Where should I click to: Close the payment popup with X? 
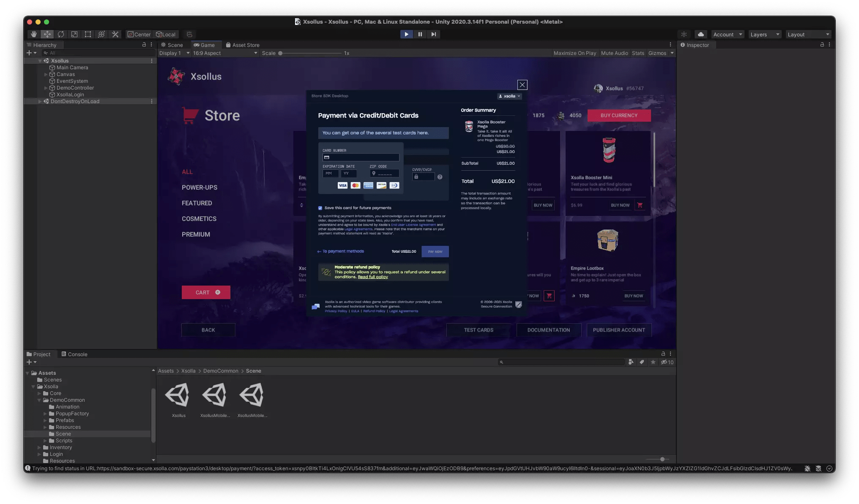(522, 84)
